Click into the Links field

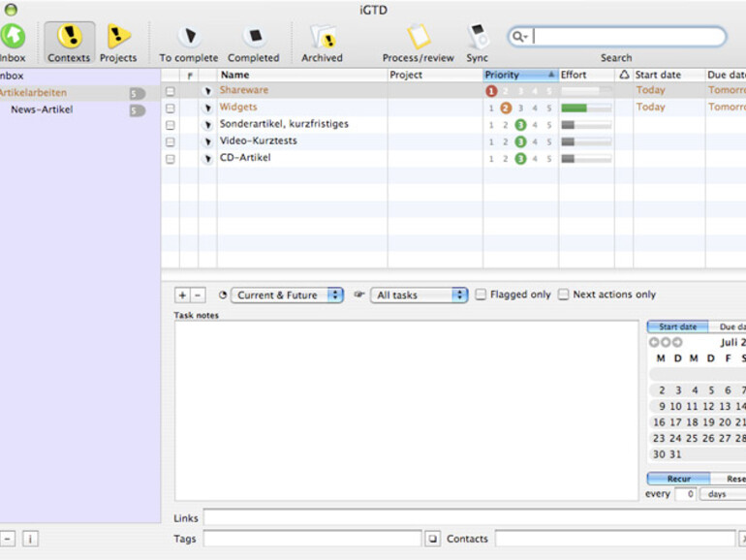click(x=475, y=517)
